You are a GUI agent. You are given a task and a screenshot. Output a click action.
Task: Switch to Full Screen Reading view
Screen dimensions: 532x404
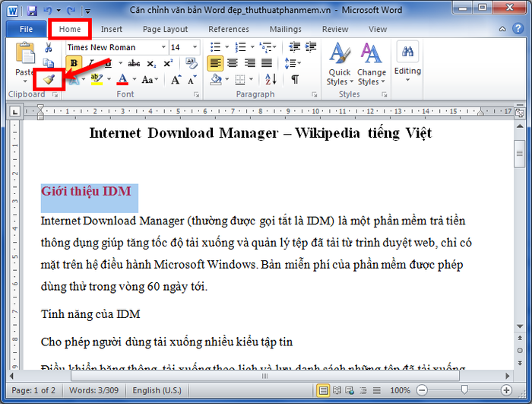[337, 390]
